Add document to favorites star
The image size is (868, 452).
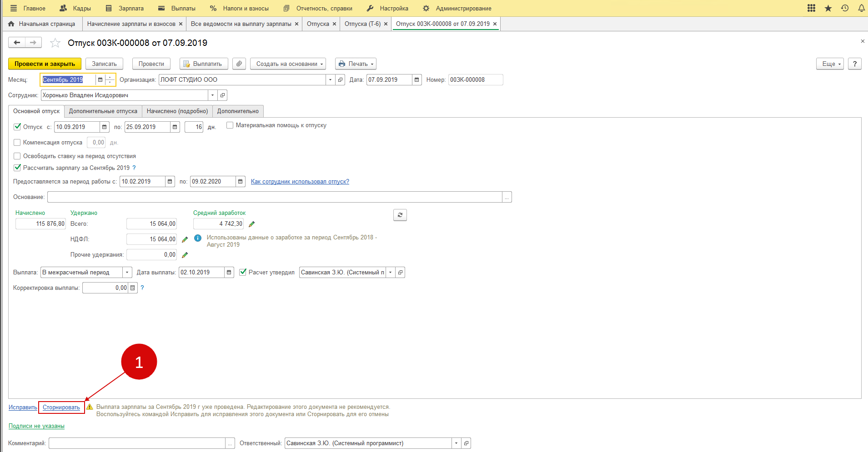(55, 43)
